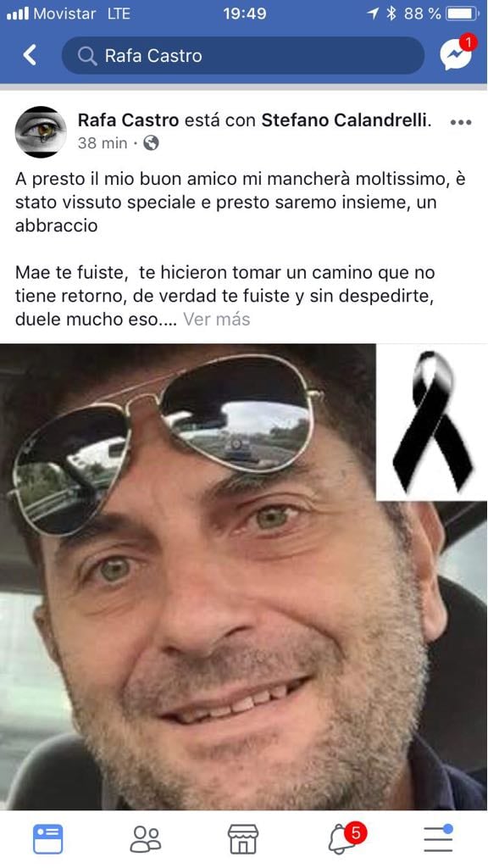Tap Rafa Castro eye profile picture
Screen dimensions: 488x868
pos(41,131)
